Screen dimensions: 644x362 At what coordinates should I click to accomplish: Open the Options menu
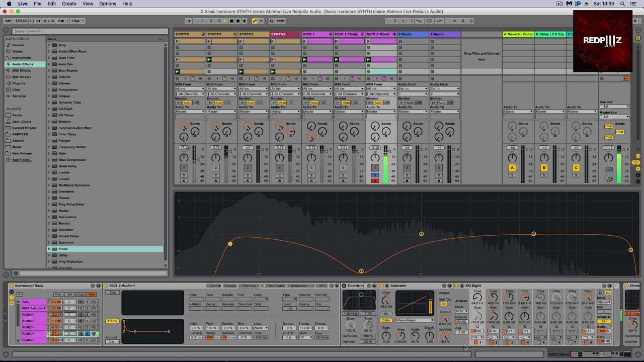click(x=108, y=4)
